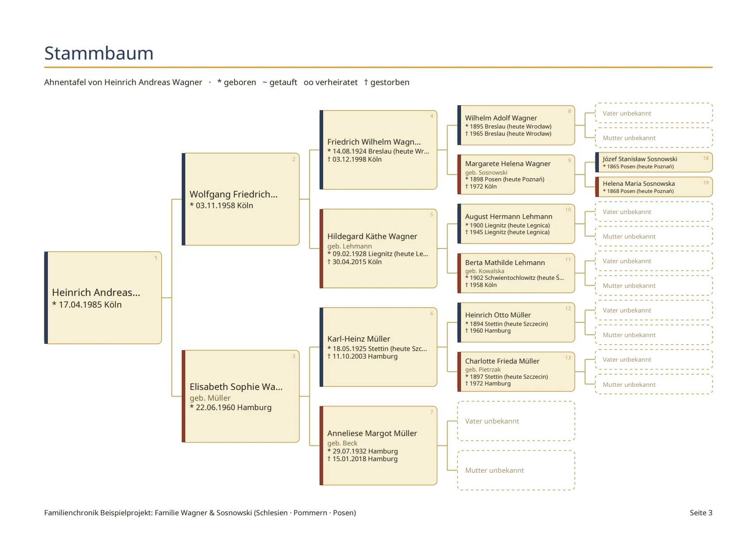
Task: Click the Wolfgang Friedrich card born 03.11.1958
Action: (240, 199)
